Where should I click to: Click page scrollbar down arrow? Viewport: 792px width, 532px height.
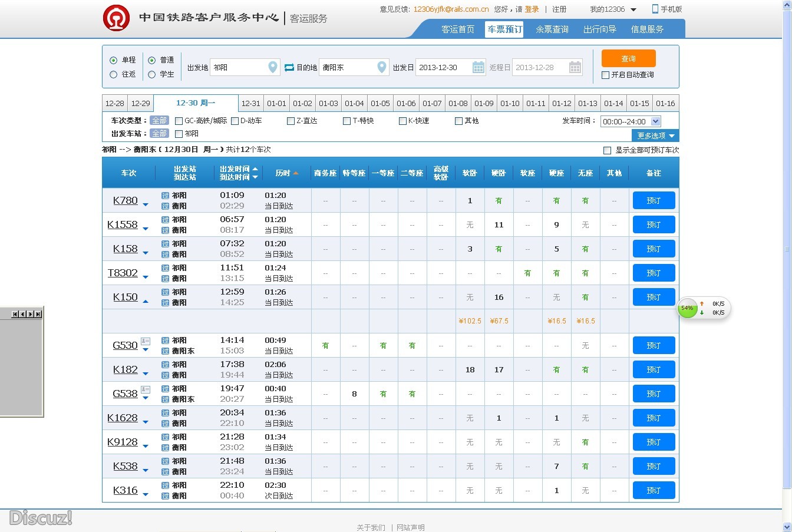[x=787, y=527]
